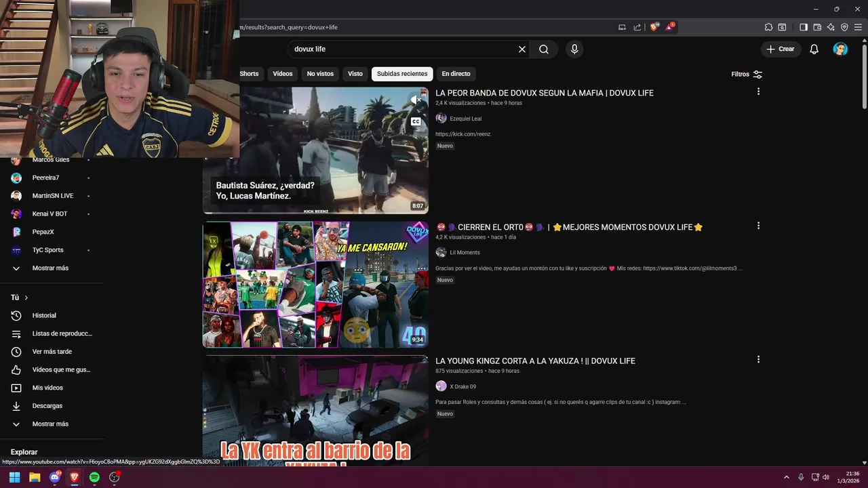
Task: Open Spotify from the taskbar
Action: 94,477
